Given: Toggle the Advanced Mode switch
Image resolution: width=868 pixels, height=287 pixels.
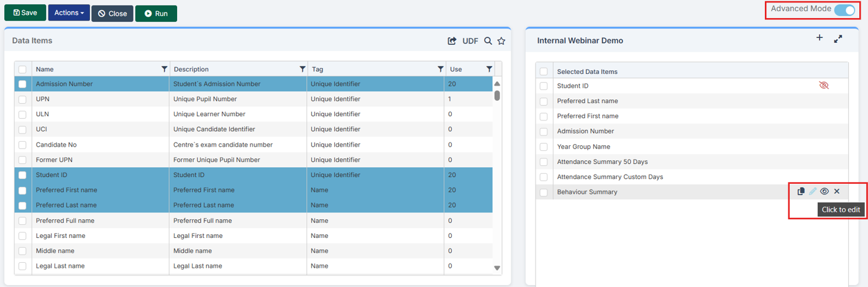Looking at the screenshot, I should [844, 10].
